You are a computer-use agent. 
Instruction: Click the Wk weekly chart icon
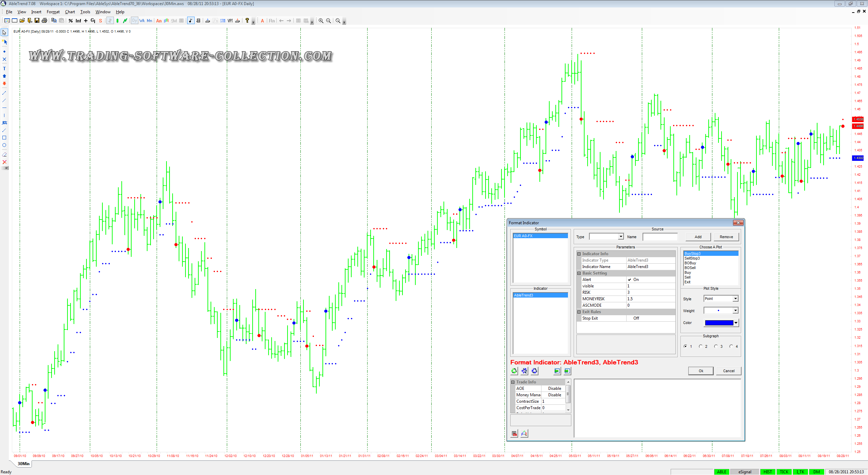[142, 21]
